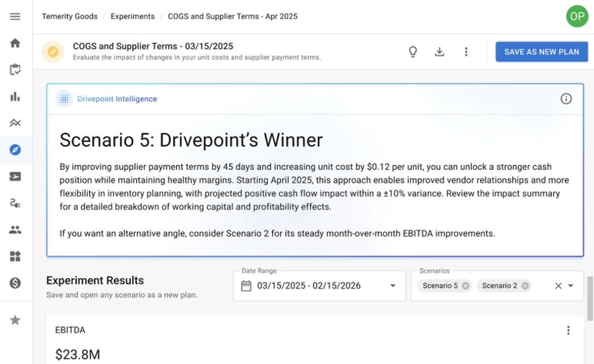The image size is (594, 364).
Task: Click the lightbulb insights icon
Action: pos(413,52)
